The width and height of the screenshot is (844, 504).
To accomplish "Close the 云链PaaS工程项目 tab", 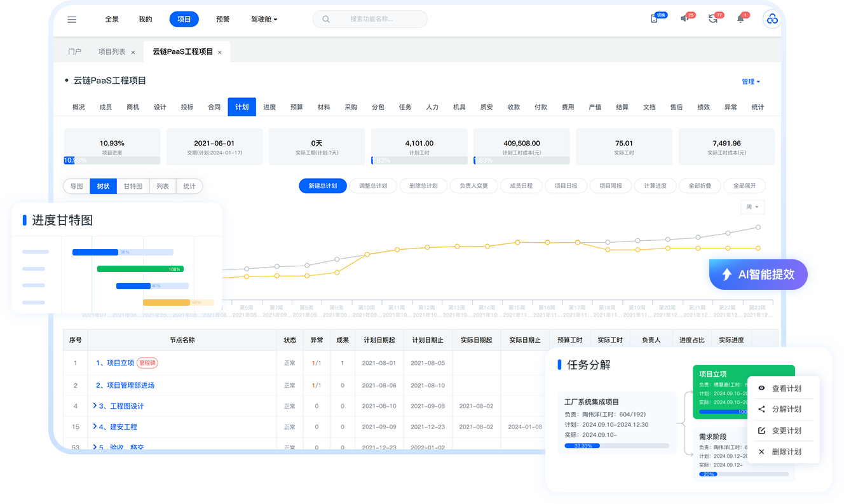I will 220,52.
